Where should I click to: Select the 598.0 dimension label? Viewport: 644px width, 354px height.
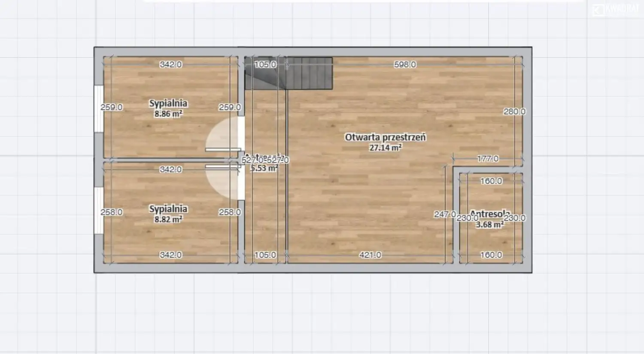click(x=405, y=64)
